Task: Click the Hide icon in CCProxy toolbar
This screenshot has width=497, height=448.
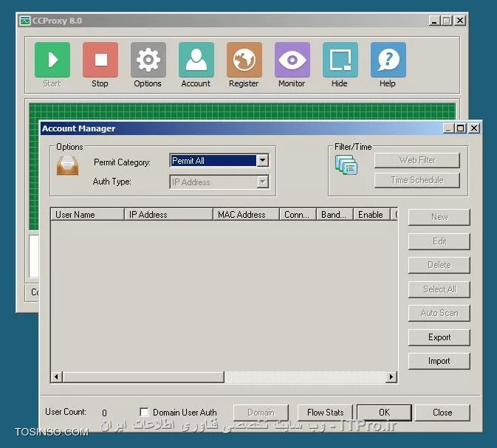Action: tap(340, 60)
